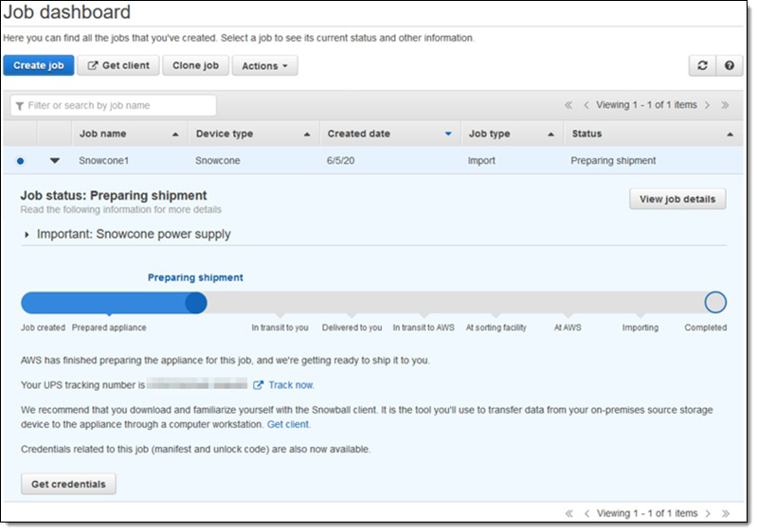Click the filter funnel icon
Viewport: 757px width, 532px height.
point(19,106)
